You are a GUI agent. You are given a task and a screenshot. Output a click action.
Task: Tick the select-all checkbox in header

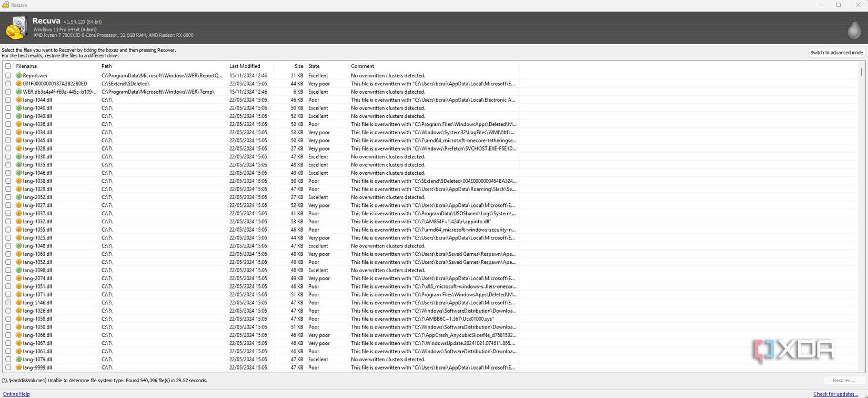click(x=8, y=66)
